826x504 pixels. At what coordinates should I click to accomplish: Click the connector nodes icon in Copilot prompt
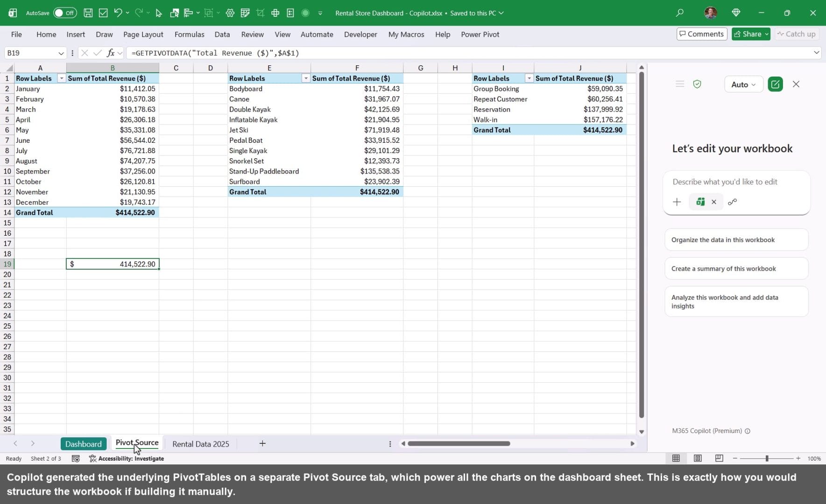coord(732,202)
